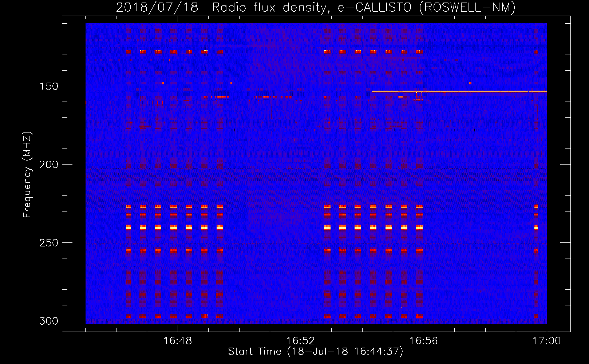The height and width of the screenshot is (364, 589).
Task: Click the plot title text e-CALLISTO (ROSWELL-NM)
Action: (427, 7)
